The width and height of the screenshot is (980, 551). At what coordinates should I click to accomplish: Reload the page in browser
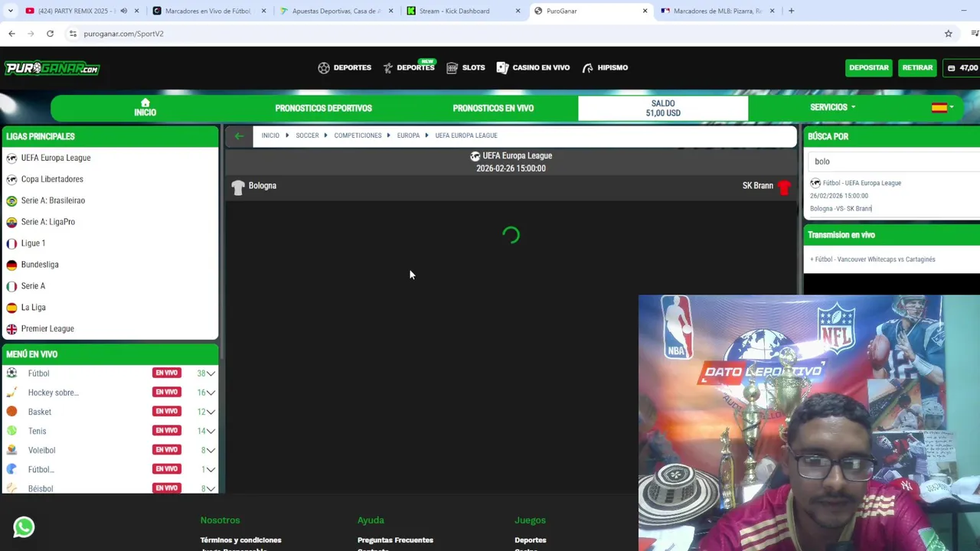[50, 34]
